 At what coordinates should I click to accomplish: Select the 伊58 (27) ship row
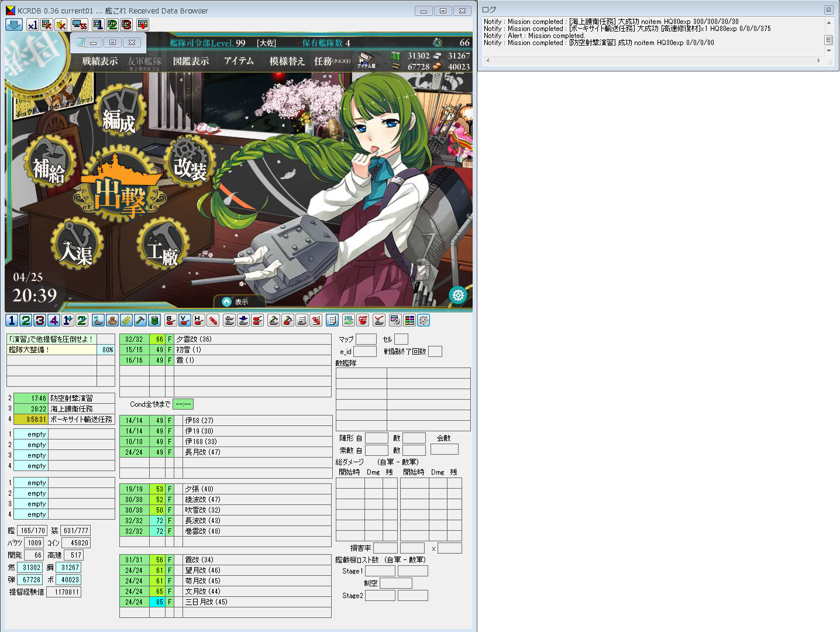pos(226,421)
